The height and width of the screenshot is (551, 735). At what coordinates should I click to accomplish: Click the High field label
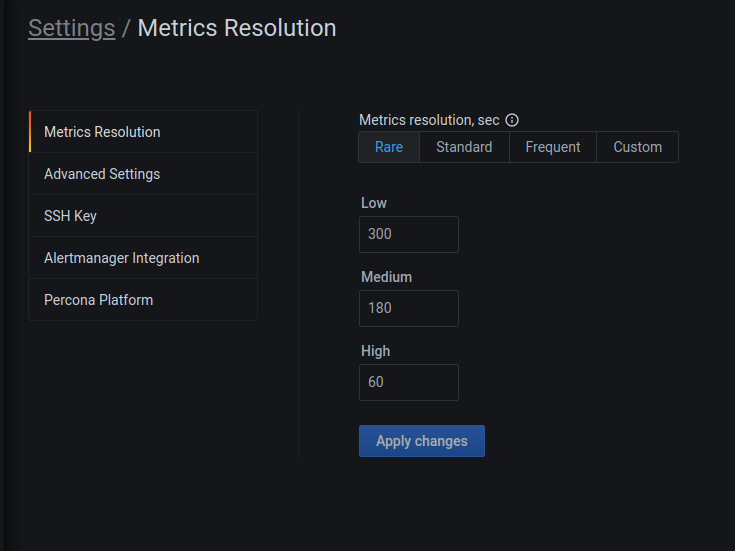[376, 351]
